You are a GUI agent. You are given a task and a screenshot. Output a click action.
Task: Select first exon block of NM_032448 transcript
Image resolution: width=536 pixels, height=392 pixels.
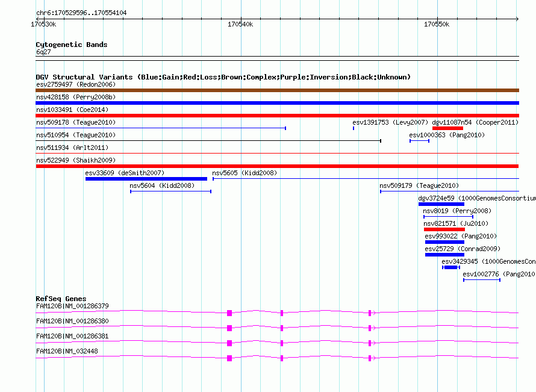pos(229,358)
